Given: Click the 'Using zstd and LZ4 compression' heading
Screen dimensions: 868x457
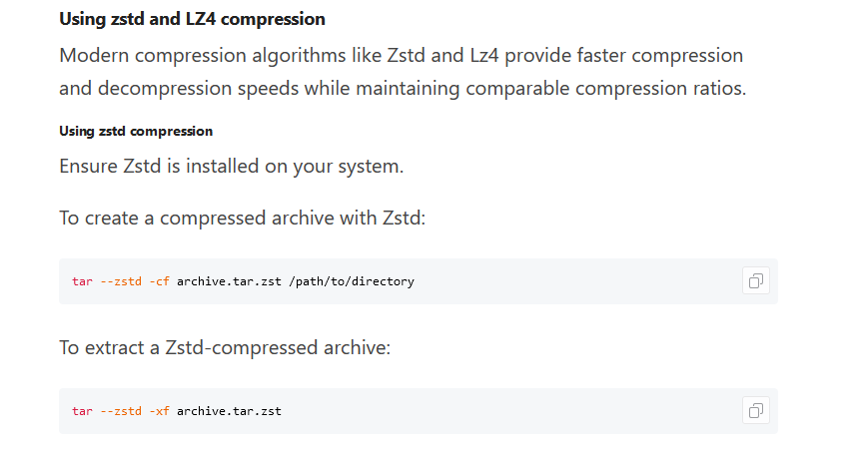Looking at the screenshot, I should [x=192, y=19].
